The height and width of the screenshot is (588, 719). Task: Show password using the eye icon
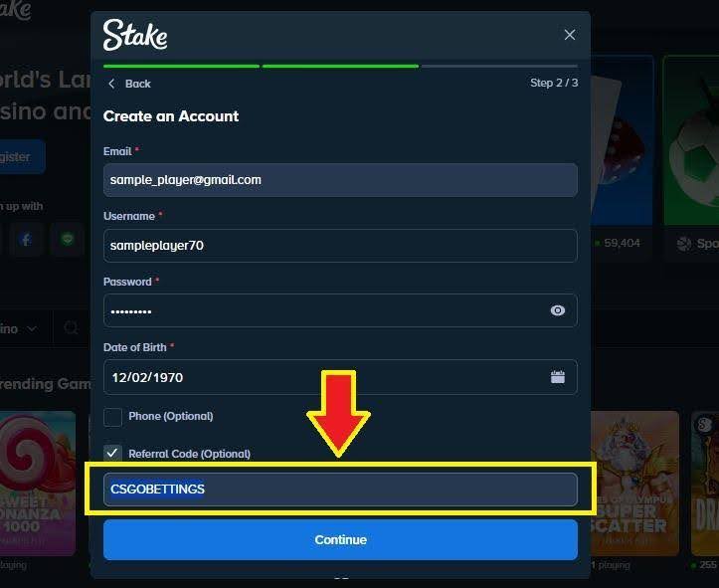pos(558,310)
